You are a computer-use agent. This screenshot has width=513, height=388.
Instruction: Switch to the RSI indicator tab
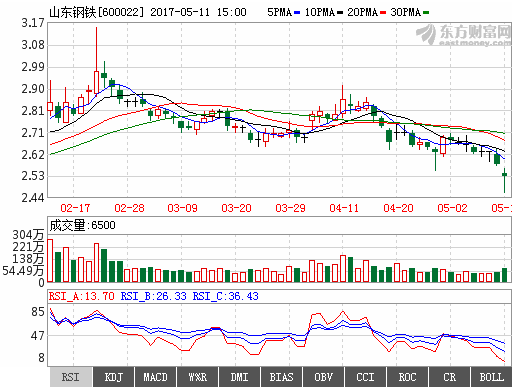coord(71,377)
